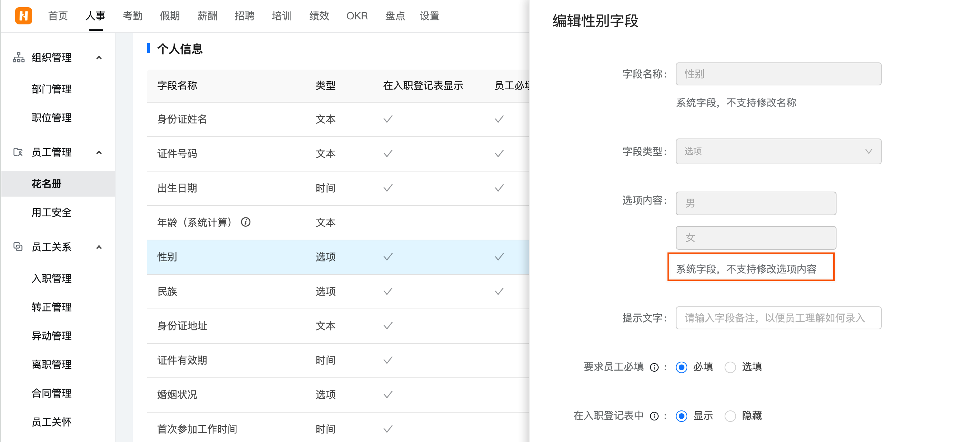This screenshot has height=442, width=980.
Task: Collapse the 员工关系 section chevron
Action: [99, 247]
